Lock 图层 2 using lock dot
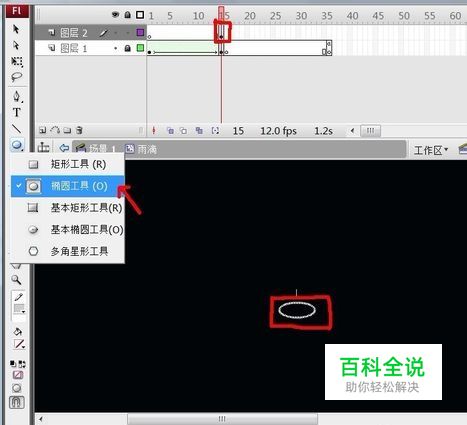 tap(128, 33)
